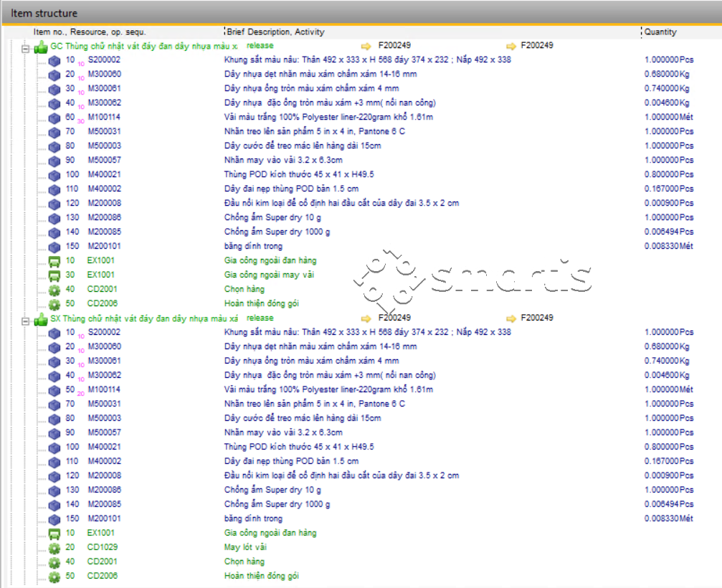Click cube icon of M300062 under GC
Viewport: 722px width, 588px height.
pos(54,104)
